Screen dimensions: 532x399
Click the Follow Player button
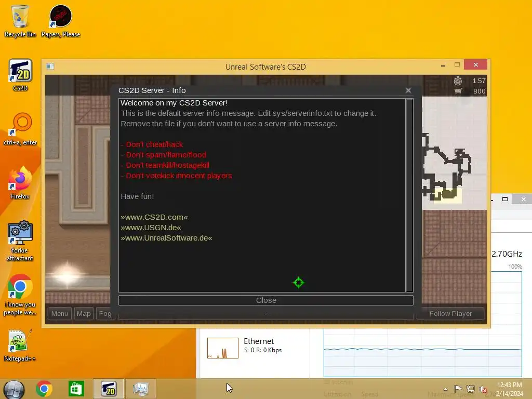450,313
